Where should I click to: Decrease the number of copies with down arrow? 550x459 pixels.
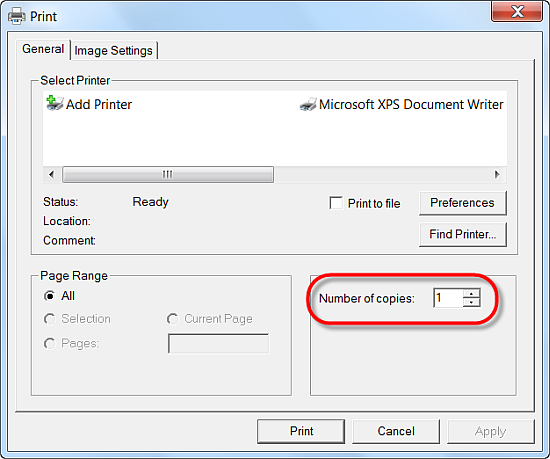(471, 303)
